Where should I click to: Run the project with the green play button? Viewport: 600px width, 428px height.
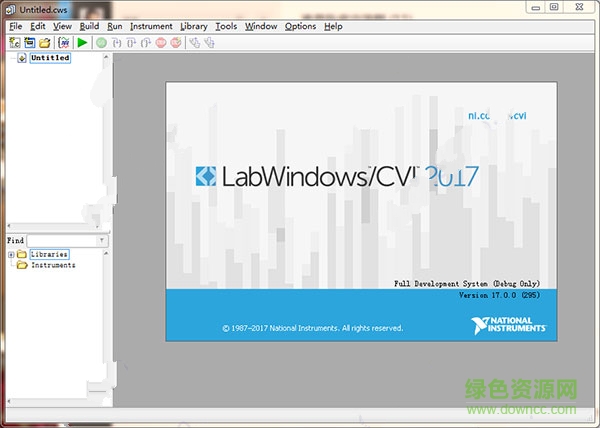[x=82, y=42]
